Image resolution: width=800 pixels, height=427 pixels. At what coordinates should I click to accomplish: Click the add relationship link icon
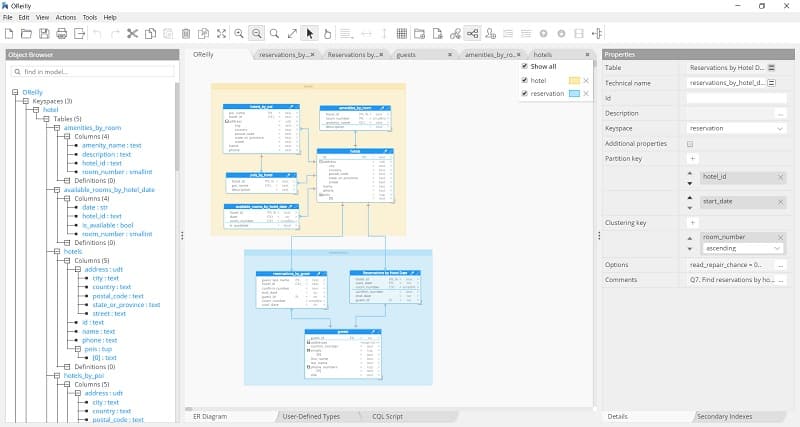455,34
